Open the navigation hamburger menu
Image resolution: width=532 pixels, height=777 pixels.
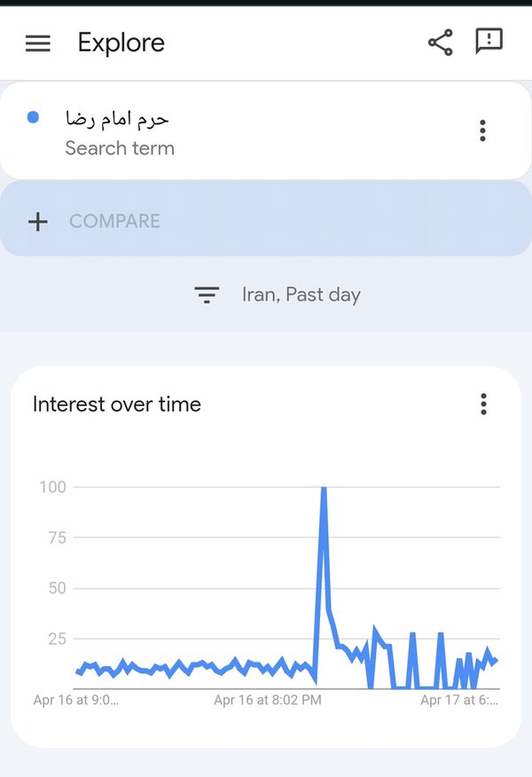[x=37, y=43]
